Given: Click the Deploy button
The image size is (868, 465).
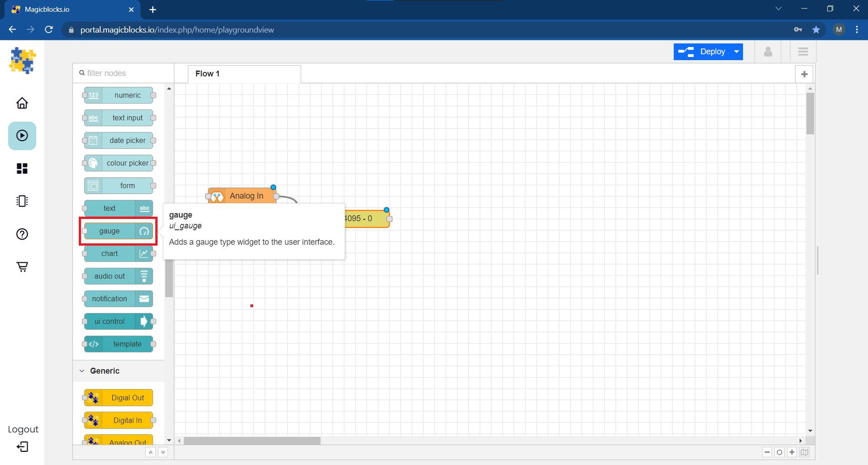Looking at the screenshot, I should pyautogui.click(x=703, y=52).
